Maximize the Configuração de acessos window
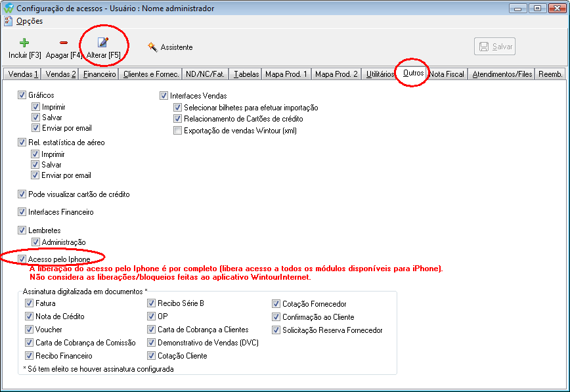Image resolution: width=570 pixels, height=392 pixels. pyautogui.click(x=537, y=8)
